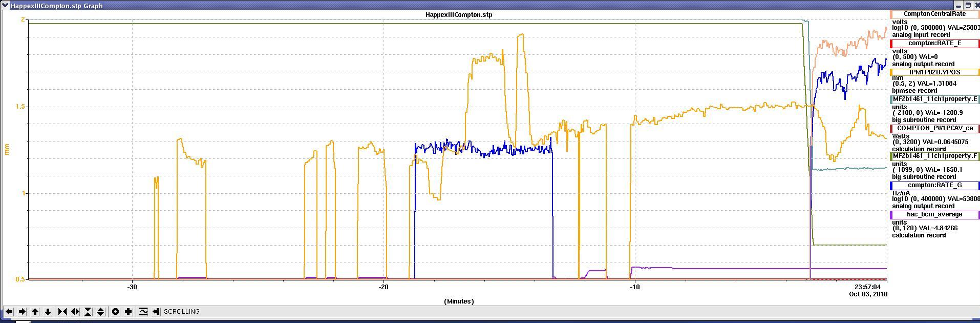Click the VAL=1.31084 reading in the legend

click(x=936, y=84)
